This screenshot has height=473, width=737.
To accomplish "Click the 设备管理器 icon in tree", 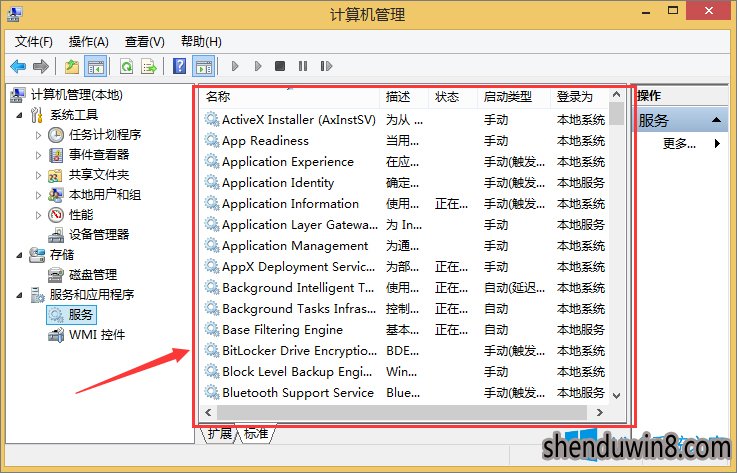I will tap(56, 235).
